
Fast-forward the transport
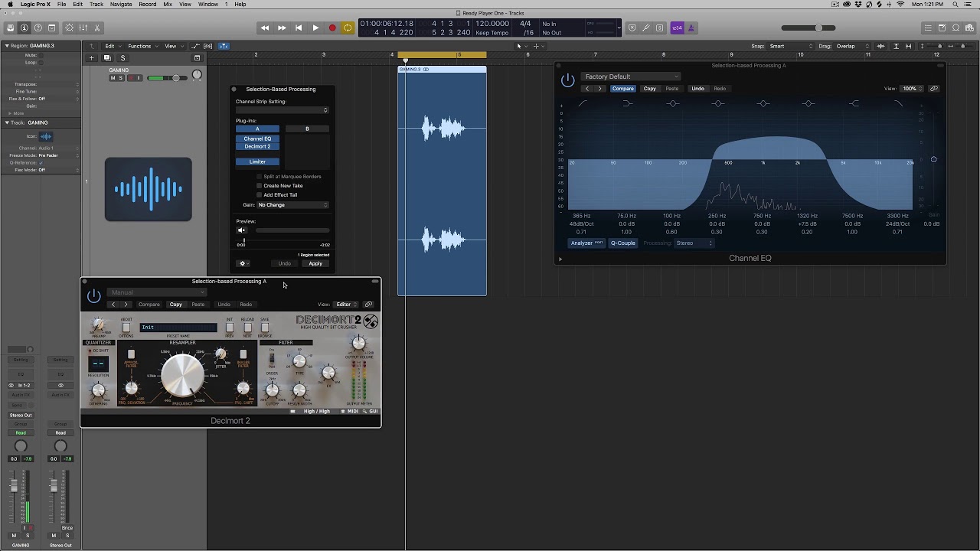(x=282, y=28)
